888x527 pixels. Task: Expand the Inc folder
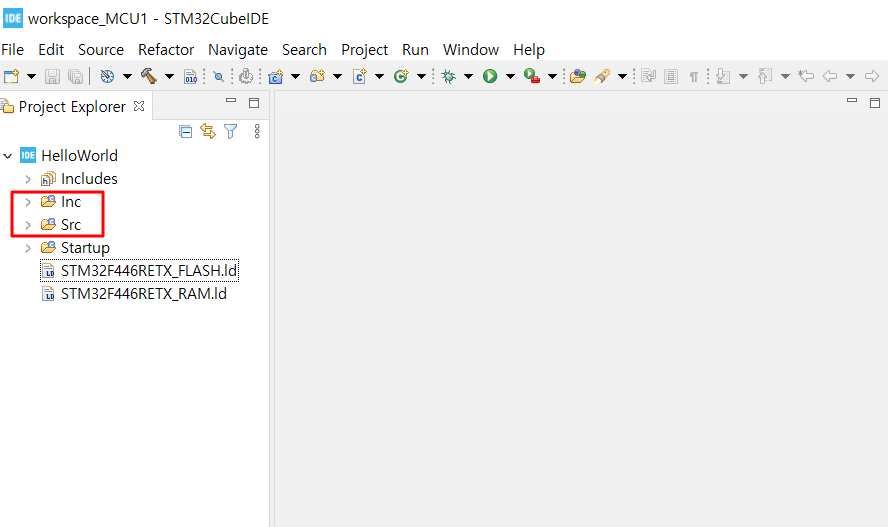(x=28, y=202)
